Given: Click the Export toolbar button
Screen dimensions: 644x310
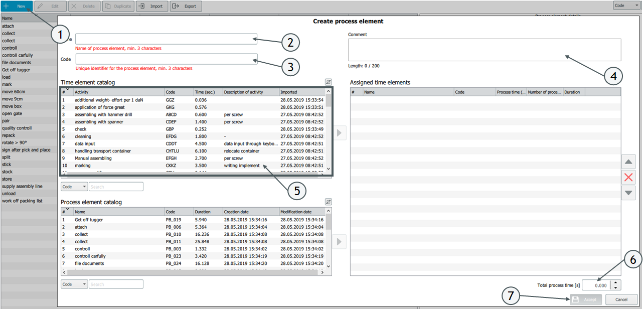Looking at the screenshot, I should pyautogui.click(x=186, y=6).
